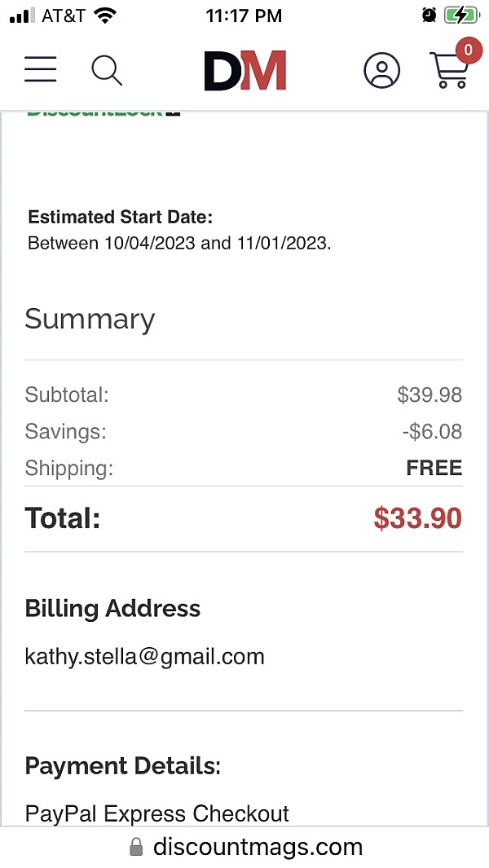Tap the padlock icon beside the URL

click(x=136, y=847)
